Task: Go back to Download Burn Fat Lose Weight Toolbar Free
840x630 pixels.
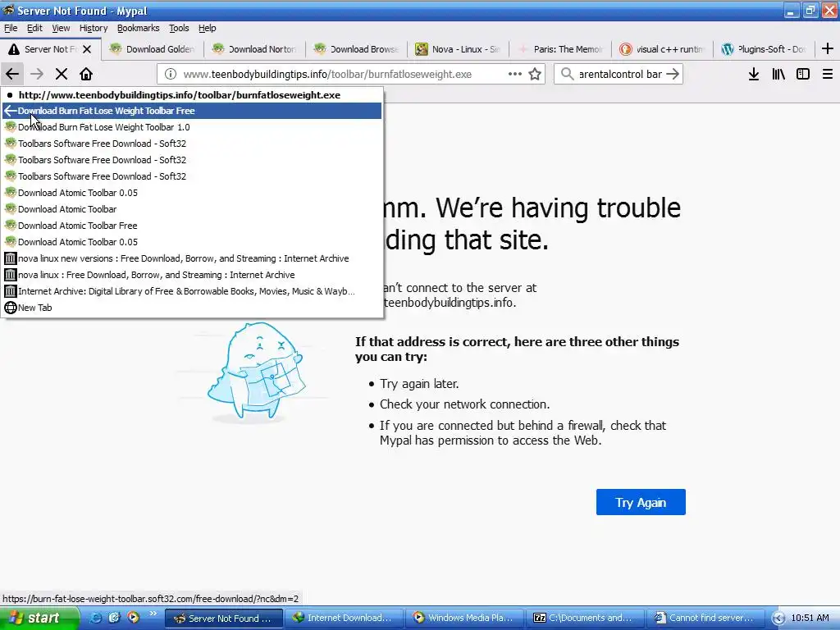Action: coord(192,111)
